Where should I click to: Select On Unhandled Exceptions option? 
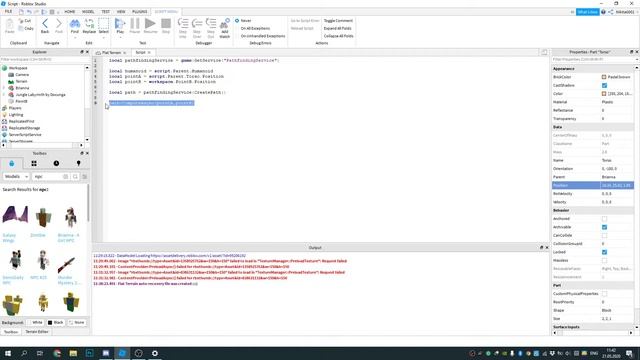pos(263,36)
